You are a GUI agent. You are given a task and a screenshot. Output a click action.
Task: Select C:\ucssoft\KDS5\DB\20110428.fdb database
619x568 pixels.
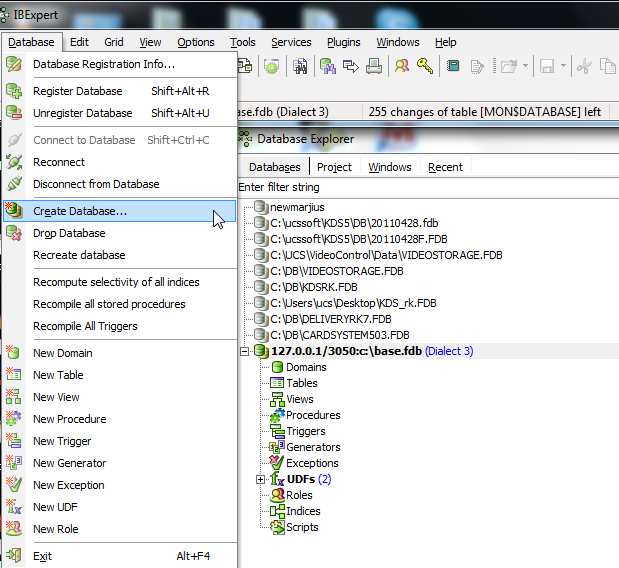(354, 223)
